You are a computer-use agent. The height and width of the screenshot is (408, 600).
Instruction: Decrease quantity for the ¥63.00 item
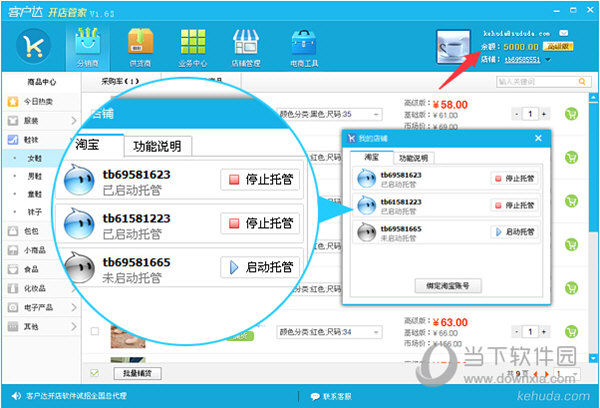[517, 331]
